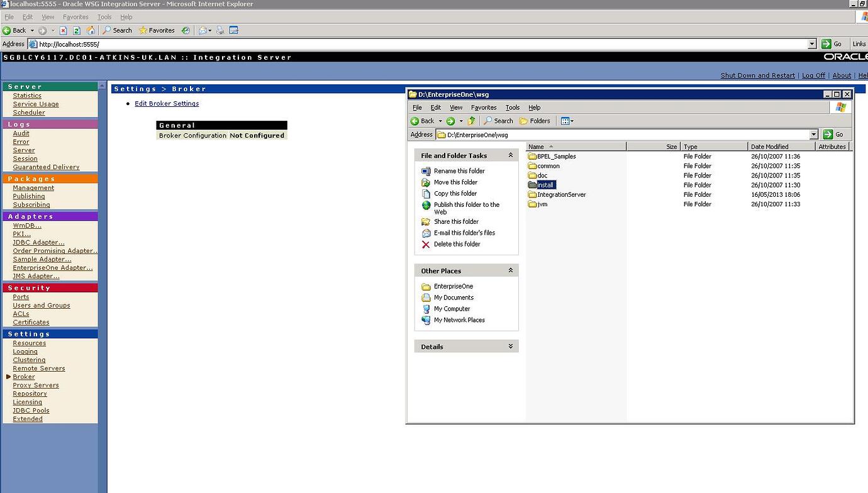
Task: Open Explorer window Help menu
Action: point(534,108)
